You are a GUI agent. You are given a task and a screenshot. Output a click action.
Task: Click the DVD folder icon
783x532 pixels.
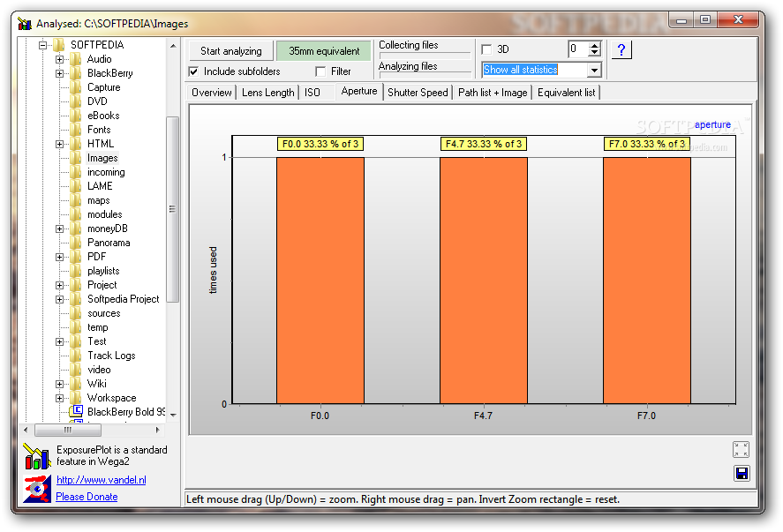tap(76, 101)
